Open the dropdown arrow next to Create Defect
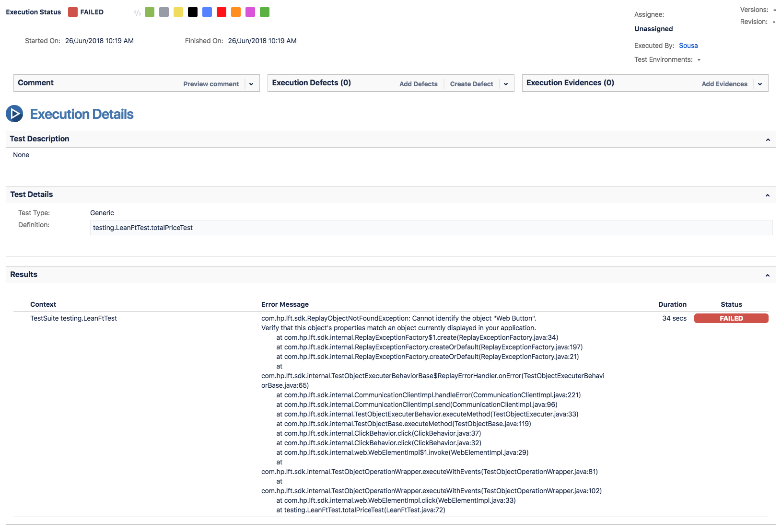782x532 pixels. (x=506, y=84)
